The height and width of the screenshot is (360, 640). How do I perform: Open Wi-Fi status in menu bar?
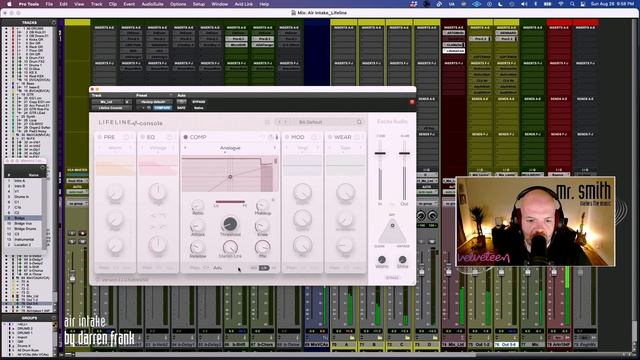562,4
